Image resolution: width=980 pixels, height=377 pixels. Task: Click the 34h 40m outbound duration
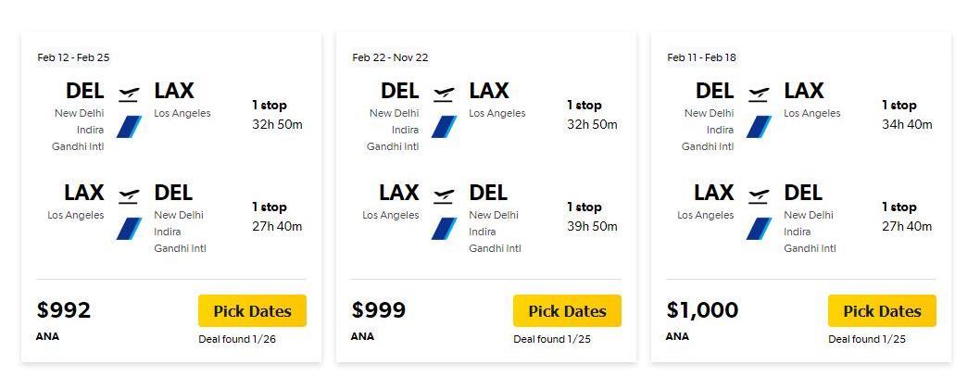(x=907, y=124)
